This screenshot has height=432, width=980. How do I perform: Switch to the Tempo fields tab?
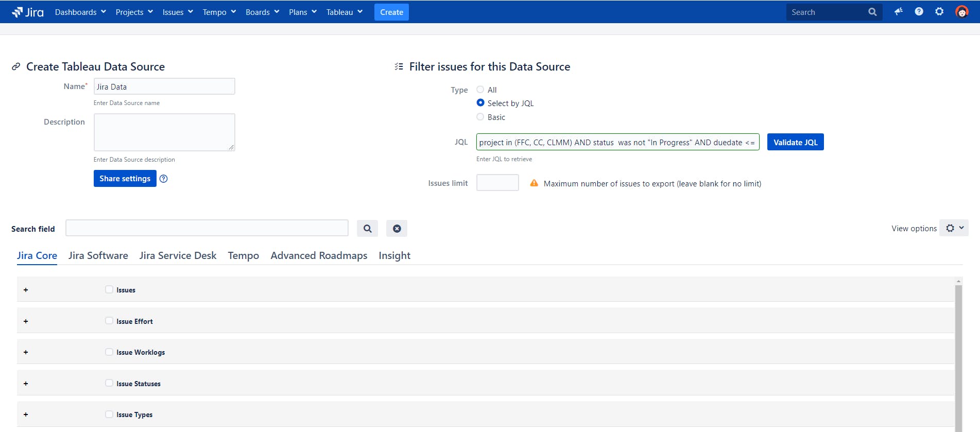[x=244, y=255]
